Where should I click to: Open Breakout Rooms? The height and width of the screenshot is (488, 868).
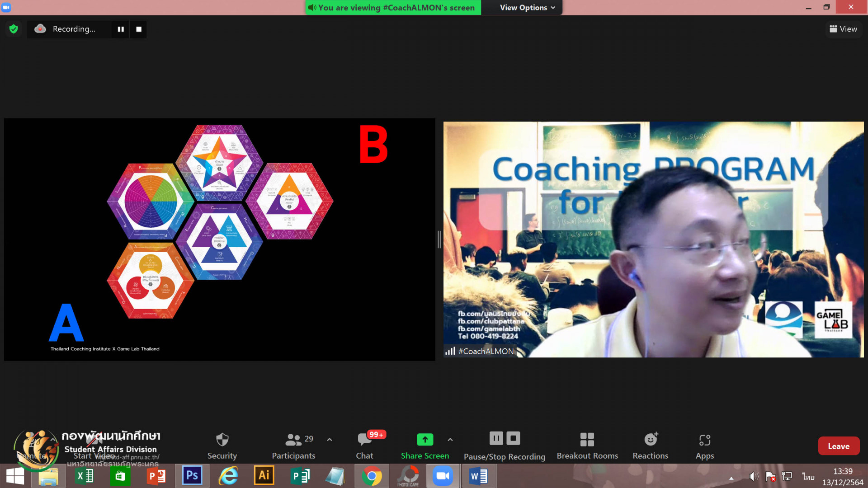(x=587, y=440)
